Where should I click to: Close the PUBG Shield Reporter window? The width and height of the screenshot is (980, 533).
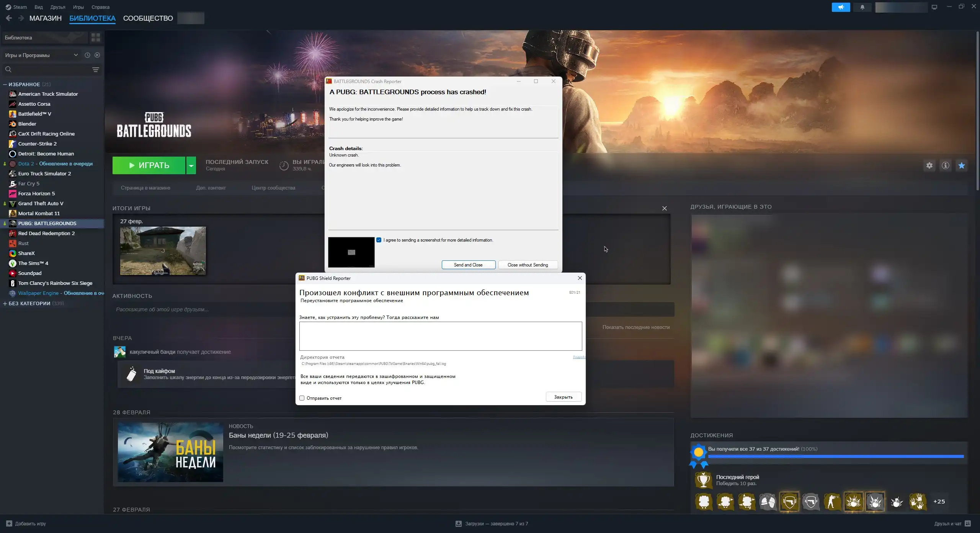580,278
